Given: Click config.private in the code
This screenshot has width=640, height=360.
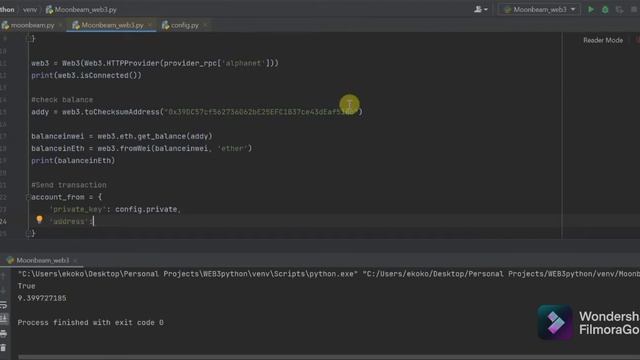Looking at the screenshot, I should click(x=146, y=209).
